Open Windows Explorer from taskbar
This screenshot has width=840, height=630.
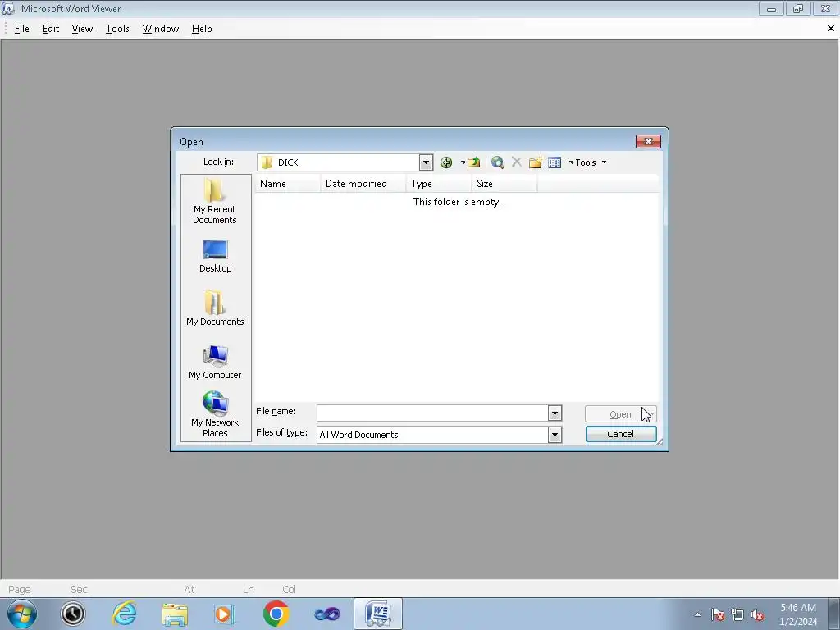click(x=175, y=614)
